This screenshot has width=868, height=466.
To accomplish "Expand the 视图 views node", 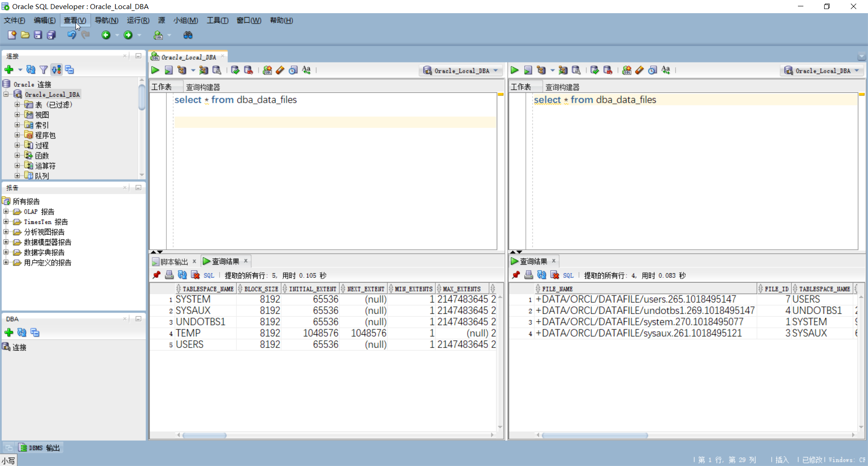I will 17,114.
